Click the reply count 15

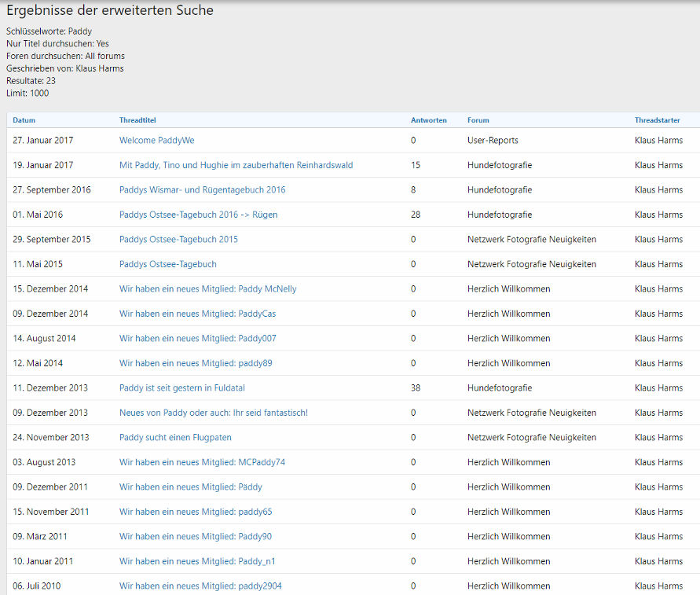click(x=416, y=165)
